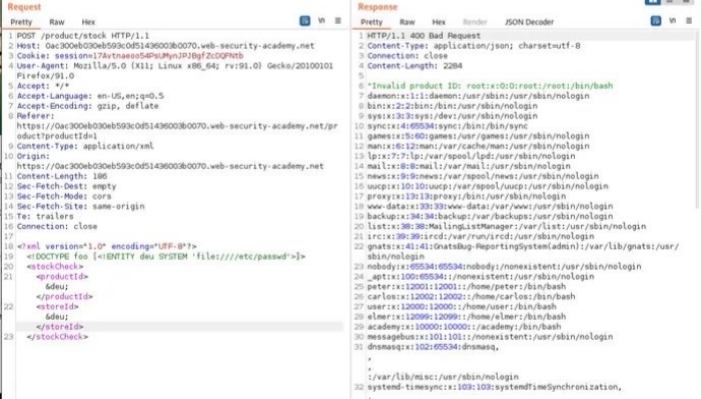The height and width of the screenshot is (399, 702).
Task: Click the MailingListManager list entry
Action: point(506,227)
